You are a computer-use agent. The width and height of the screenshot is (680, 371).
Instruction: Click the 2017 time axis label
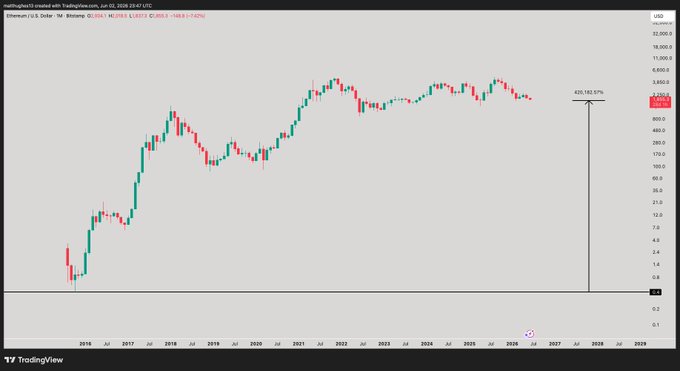pyautogui.click(x=128, y=344)
